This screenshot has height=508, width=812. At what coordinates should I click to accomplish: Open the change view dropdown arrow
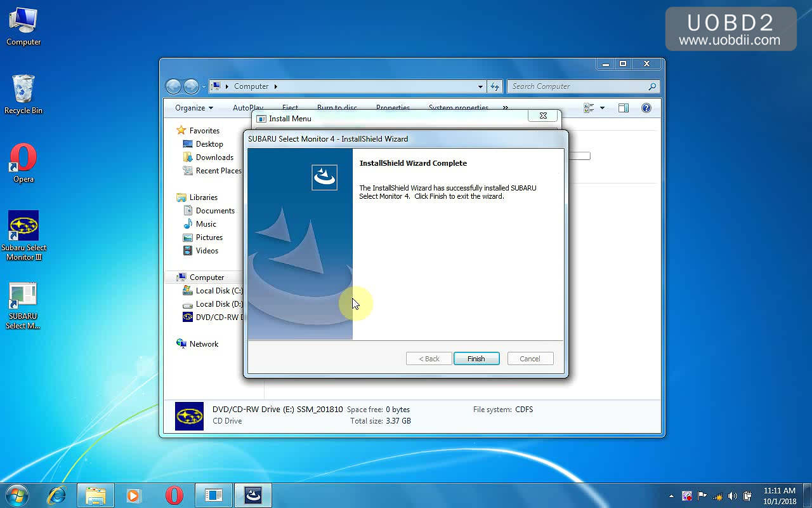tap(602, 108)
